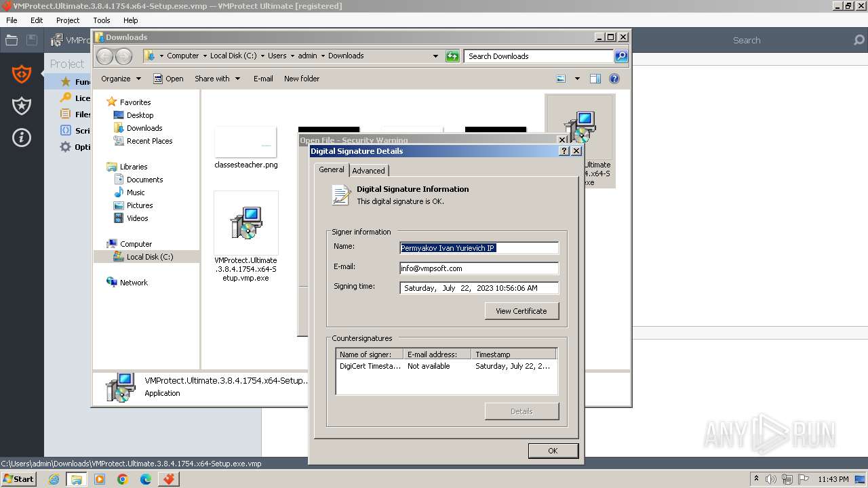Open the Start menu
Viewport: 868px width, 488px height.
[19, 479]
